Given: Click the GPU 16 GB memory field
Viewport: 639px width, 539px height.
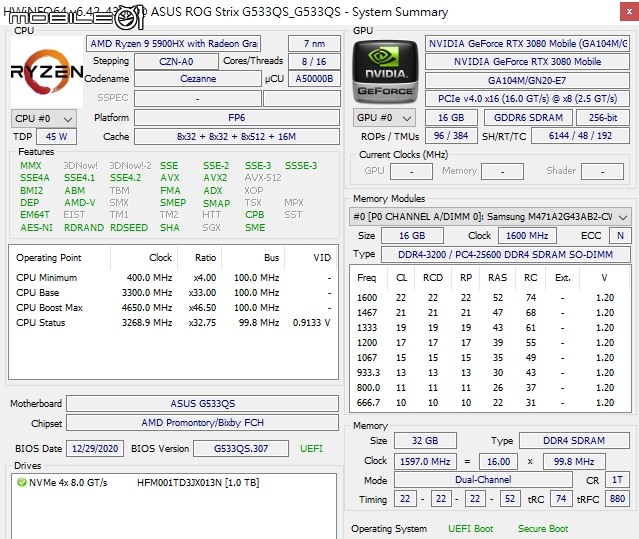Looking at the screenshot, I should click(451, 117).
